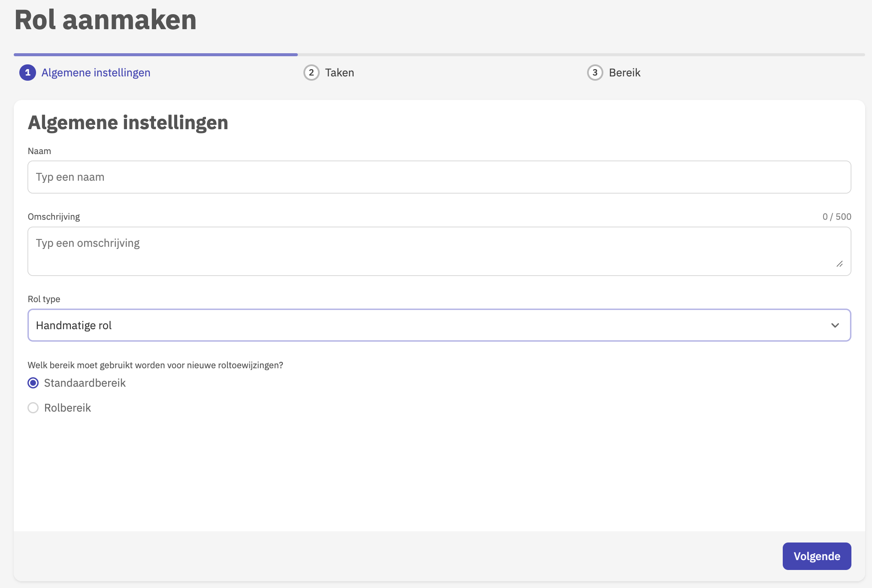Viewport: 872px width, 588px height.
Task: Focus the Typ een omschrijving textarea
Action: point(439,251)
